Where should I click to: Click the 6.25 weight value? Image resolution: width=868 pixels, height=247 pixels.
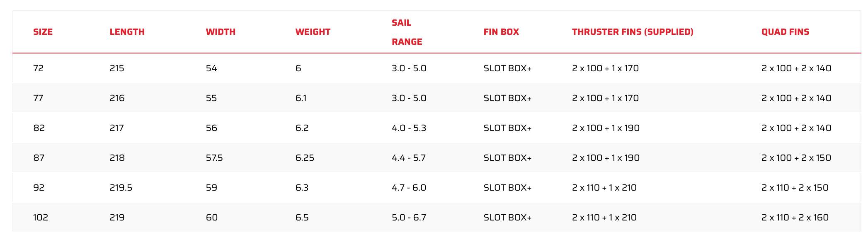305,158
